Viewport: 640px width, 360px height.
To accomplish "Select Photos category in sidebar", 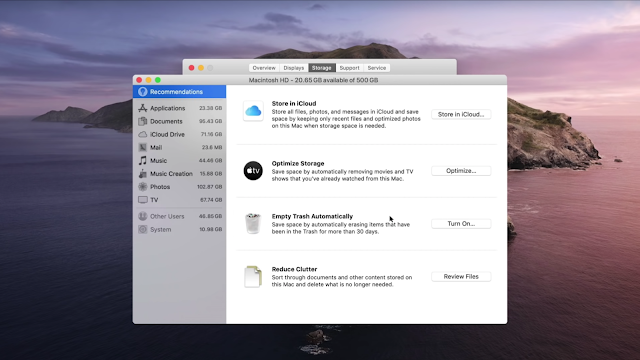I will point(179,187).
